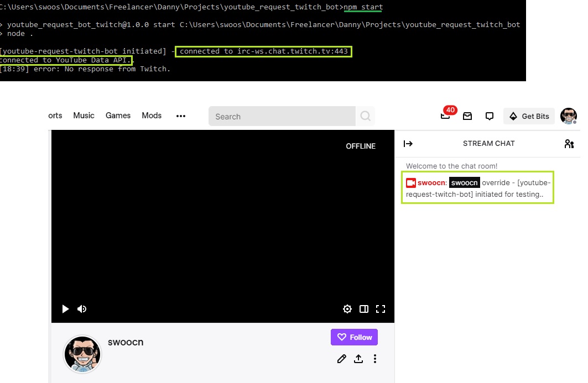
Task: Click 'connected to irc-ws.chat.twitch.tv:443' terminal text
Action: click(264, 51)
